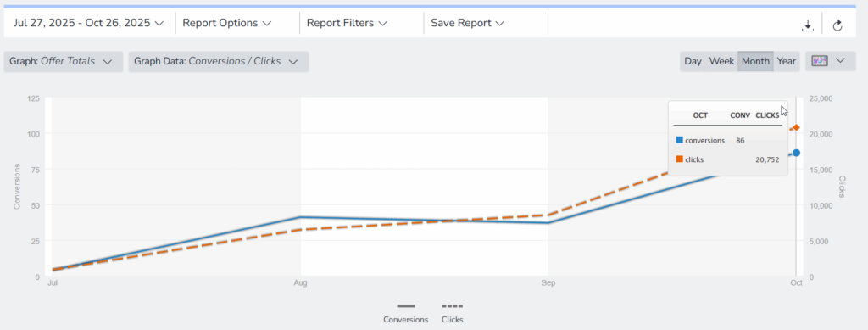The image size is (868, 330).
Task: Click the orange Oct clicks data point
Action: tap(796, 128)
